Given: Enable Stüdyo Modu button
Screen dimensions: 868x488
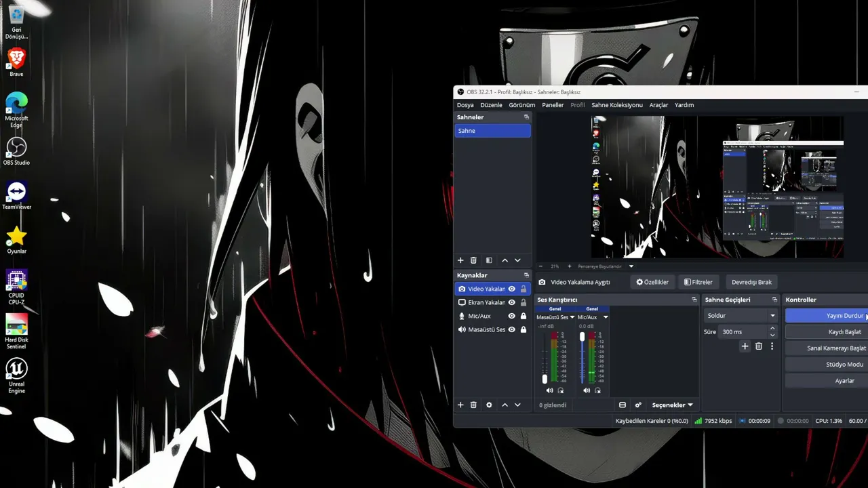Looking at the screenshot, I should [x=827, y=364].
